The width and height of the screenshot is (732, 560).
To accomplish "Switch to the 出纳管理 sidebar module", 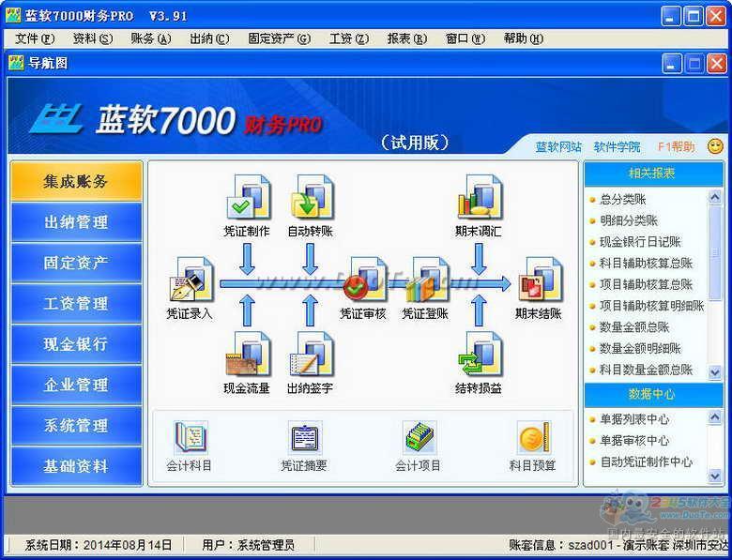I will pyautogui.click(x=76, y=222).
